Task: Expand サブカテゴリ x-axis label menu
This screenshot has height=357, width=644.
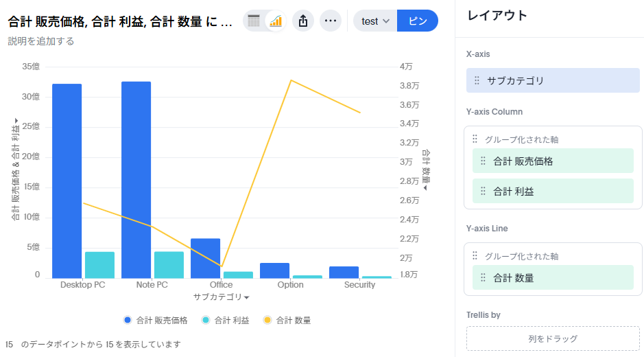Action: 221,297
